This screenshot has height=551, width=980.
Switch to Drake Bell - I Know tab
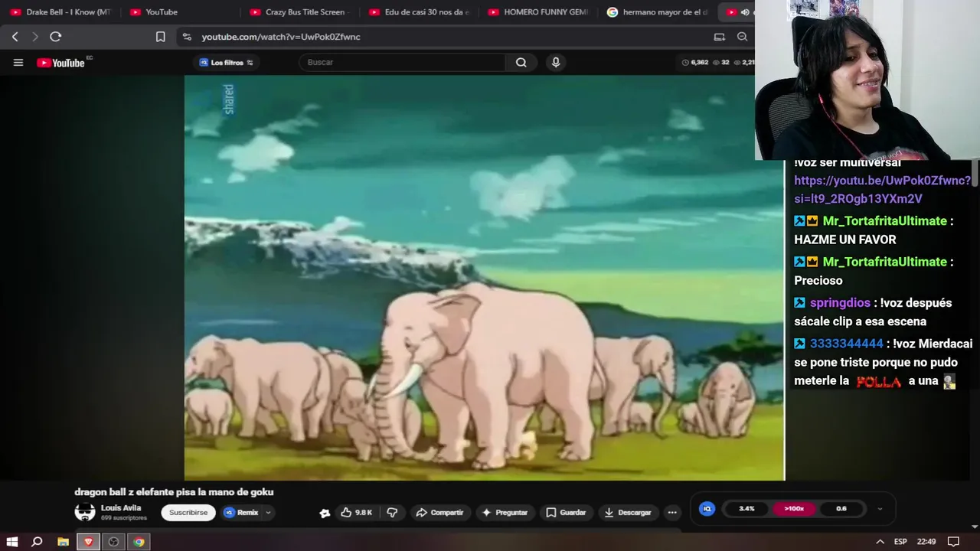pyautogui.click(x=61, y=12)
